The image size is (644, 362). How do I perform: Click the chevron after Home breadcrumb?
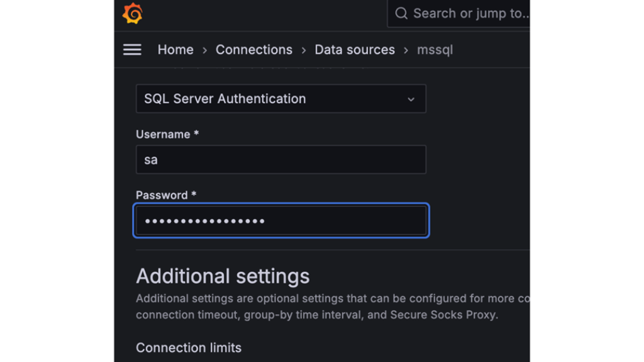click(x=205, y=50)
